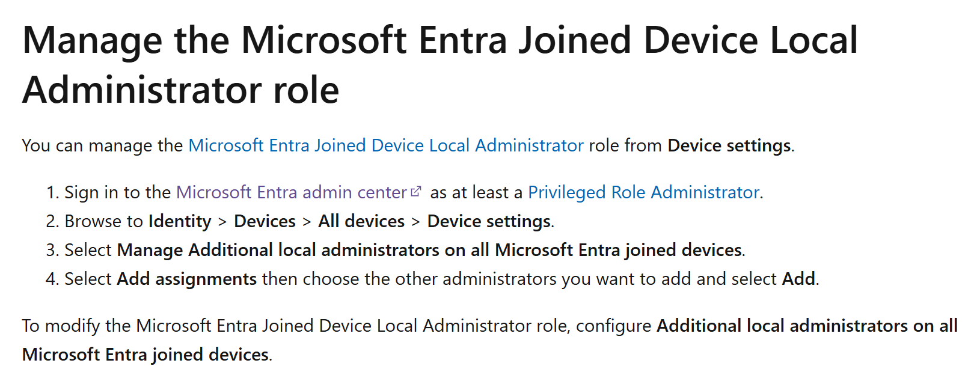Click the bold Manage Additional local administrators text
980x372 pixels.
click(429, 250)
